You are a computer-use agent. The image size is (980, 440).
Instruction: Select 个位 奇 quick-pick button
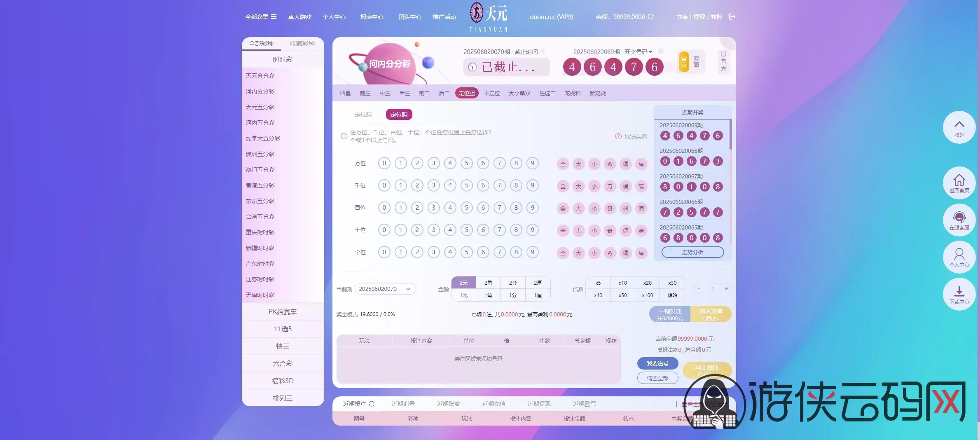click(x=610, y=253)
